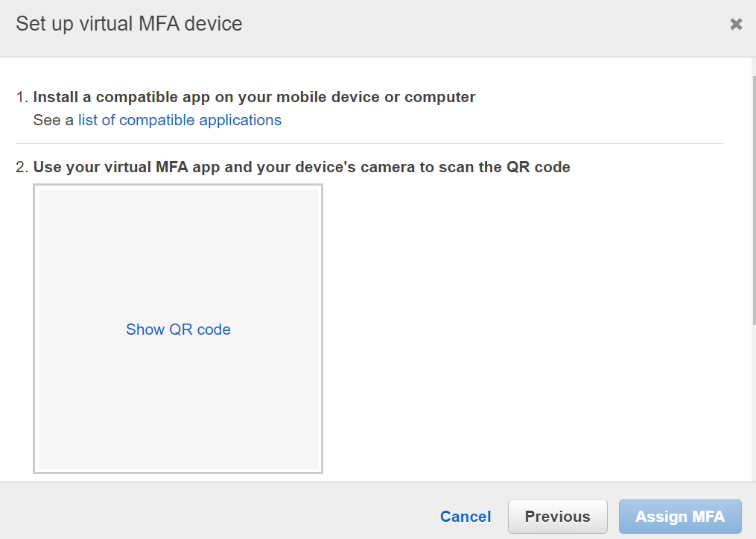Show the QR code
Screen dimensions: 756x539
tap(179, 329)
